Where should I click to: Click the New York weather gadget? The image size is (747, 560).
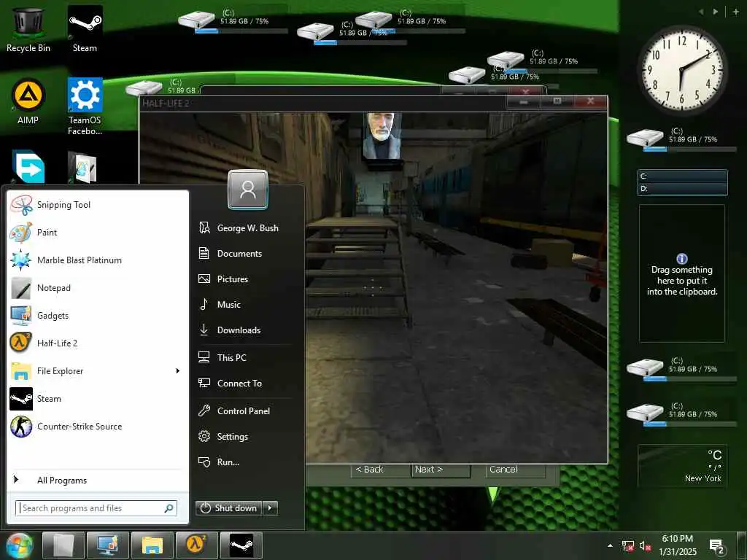(682, 466)
